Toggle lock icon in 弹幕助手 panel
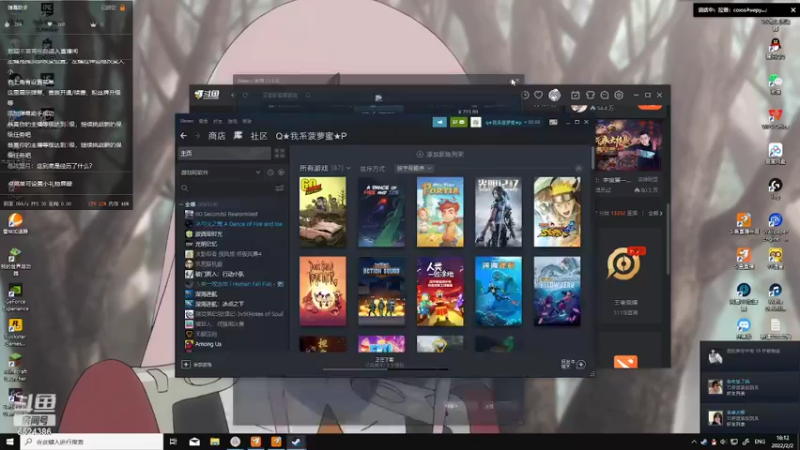Screen dimensions: 800x450 pyautogui.click(x=122, y=8)
